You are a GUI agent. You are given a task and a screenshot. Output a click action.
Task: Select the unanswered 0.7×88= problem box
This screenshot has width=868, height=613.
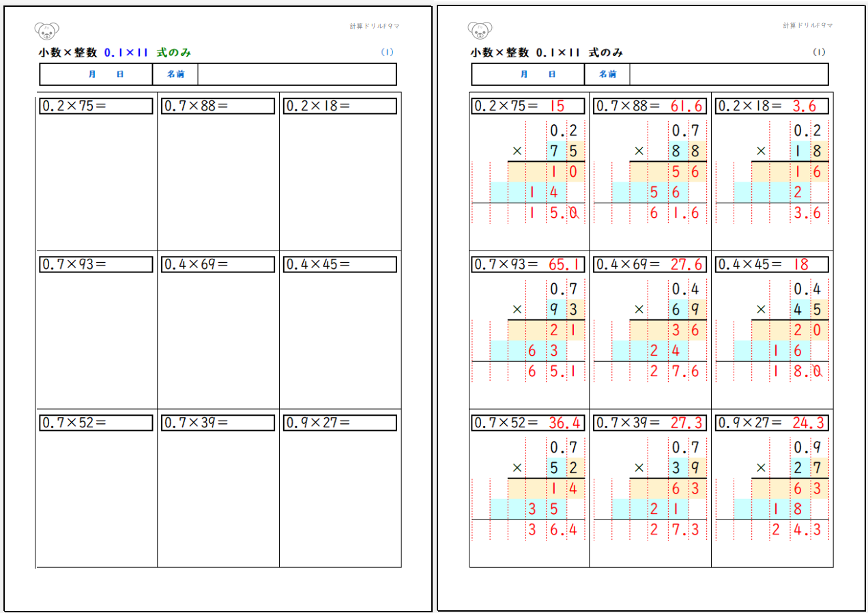pos(218,106)
